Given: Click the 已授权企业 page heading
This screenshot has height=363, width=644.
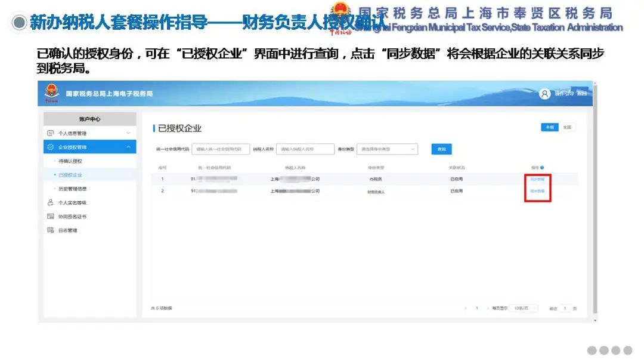Looking at the screenshot, I should (x=179, y=128).
